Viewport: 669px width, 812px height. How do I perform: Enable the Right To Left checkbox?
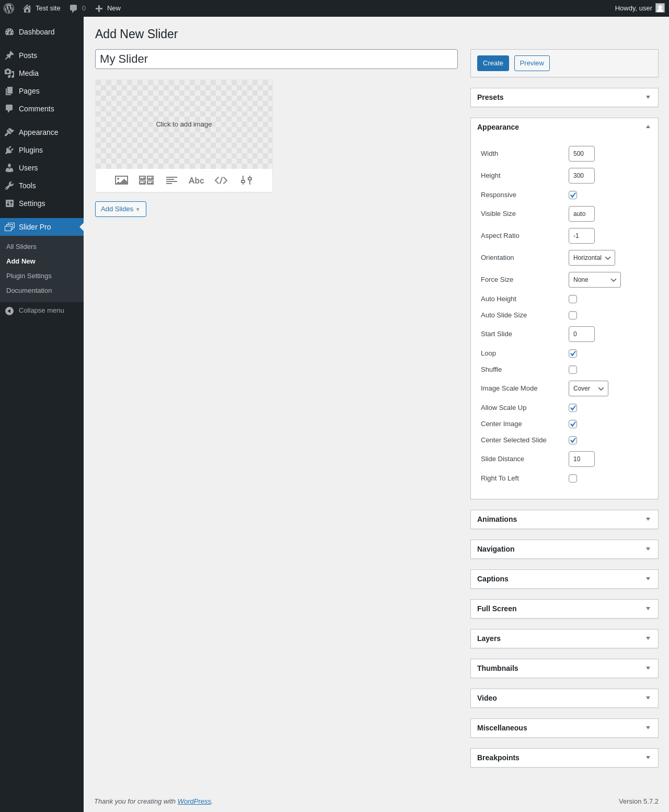click(x=573, y=478)
